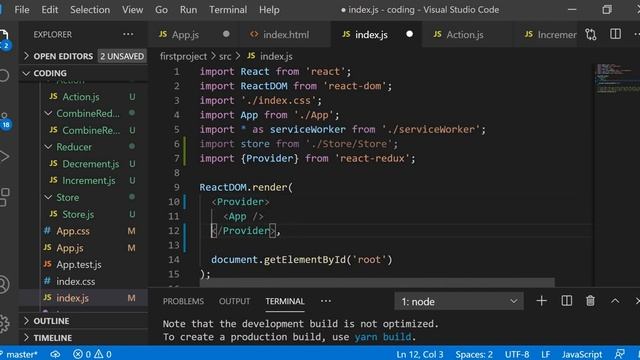
Task: Open the Search view in the activity bar
Action: [4, 76]
